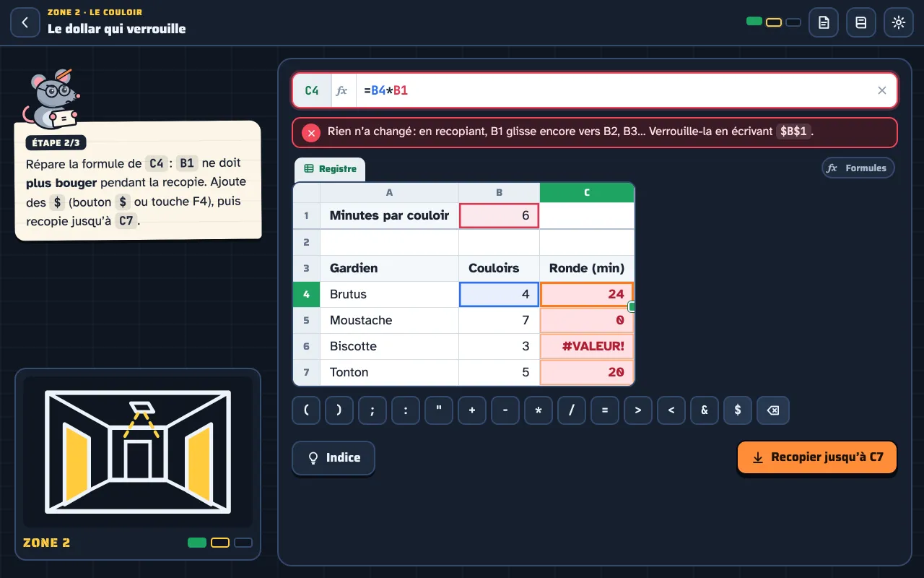This screenshot has width=924, height=578.
Task: Switch to the Registre tab
Action: click(330, 169)
